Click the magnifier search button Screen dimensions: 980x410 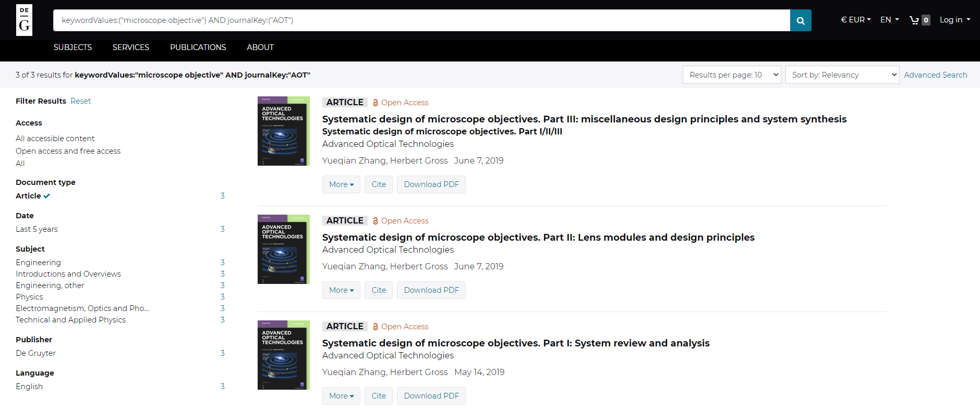click(x=801, y=20)
